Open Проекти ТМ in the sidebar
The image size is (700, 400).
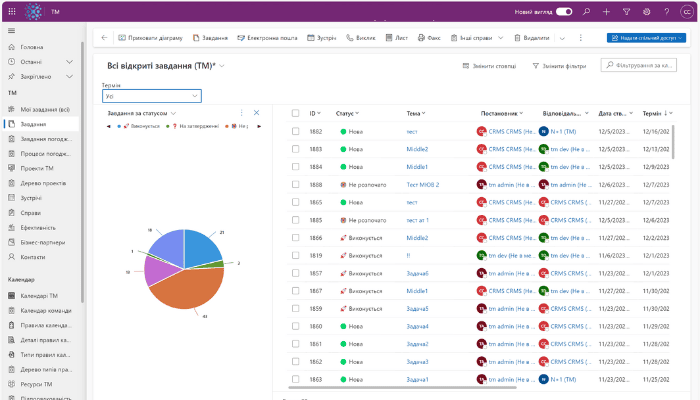(x=38, y=168)
